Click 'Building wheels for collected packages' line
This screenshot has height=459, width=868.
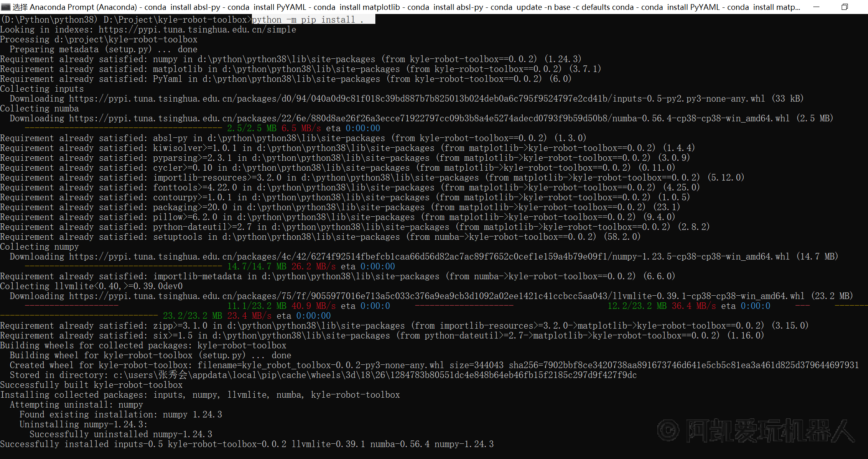143,345
